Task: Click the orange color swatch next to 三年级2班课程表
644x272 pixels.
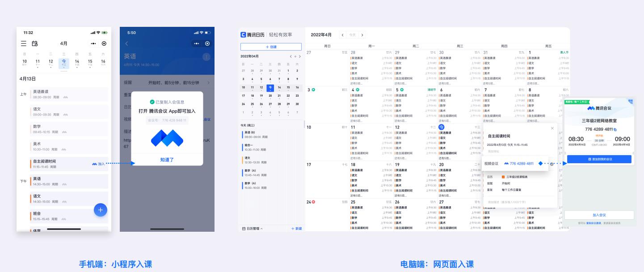Action: tap(503, 177)
